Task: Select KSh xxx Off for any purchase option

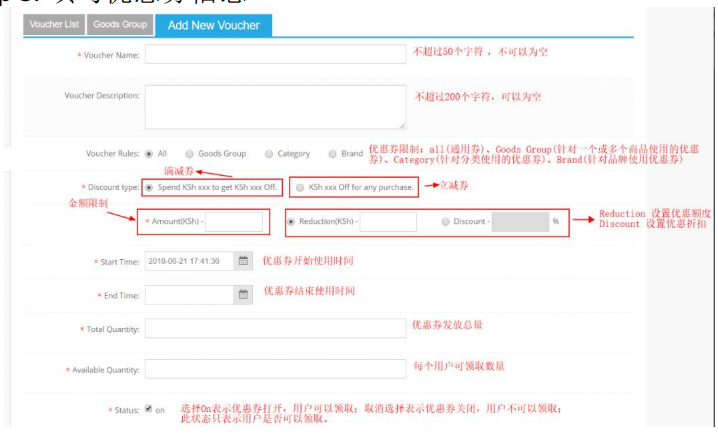Action: click(x=300, y=187)
